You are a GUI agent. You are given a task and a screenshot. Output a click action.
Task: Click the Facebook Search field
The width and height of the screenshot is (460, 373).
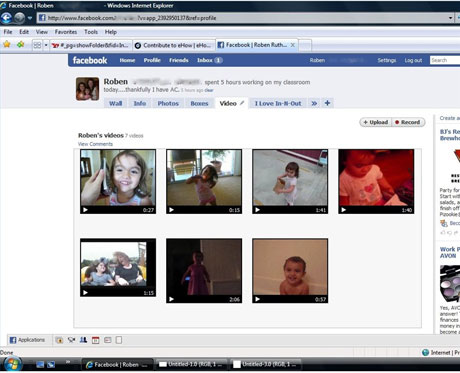point(445,60)
